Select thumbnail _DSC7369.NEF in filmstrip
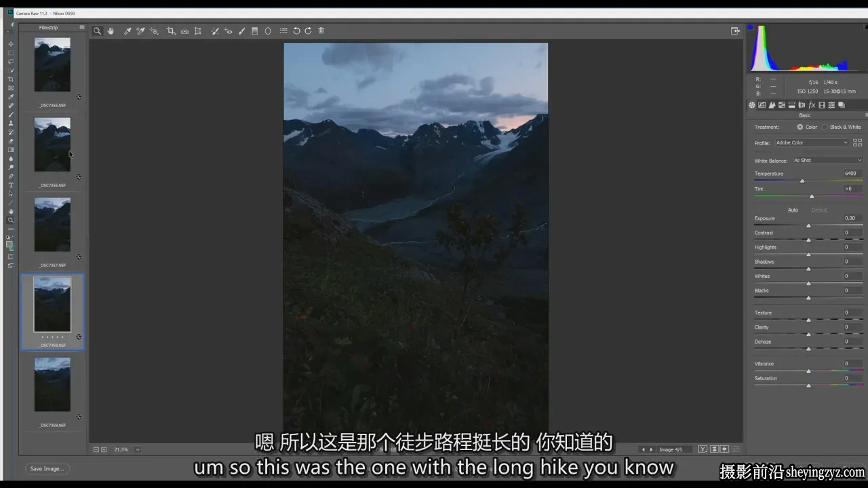Image resolution: width=868 pixels, height=488 pixels. [x=52, y=384]
